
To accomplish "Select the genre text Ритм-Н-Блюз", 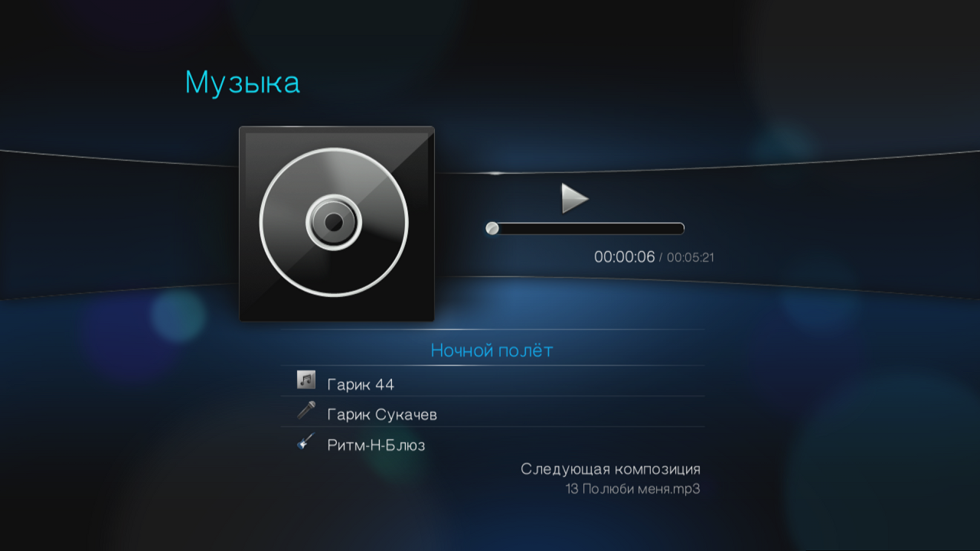I will click(x=376, y=445).
